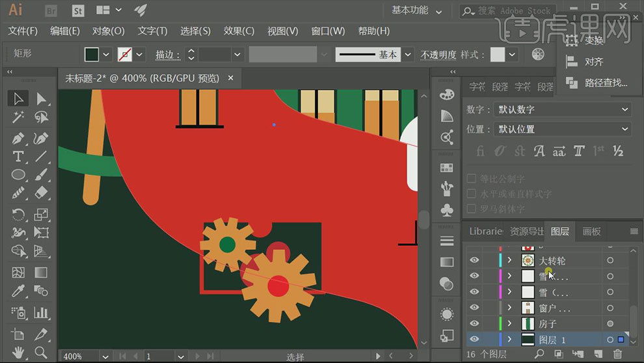This screenshot has height=363, width=644.
Task: Select the Perspective Grid tool
Action: 41,250
